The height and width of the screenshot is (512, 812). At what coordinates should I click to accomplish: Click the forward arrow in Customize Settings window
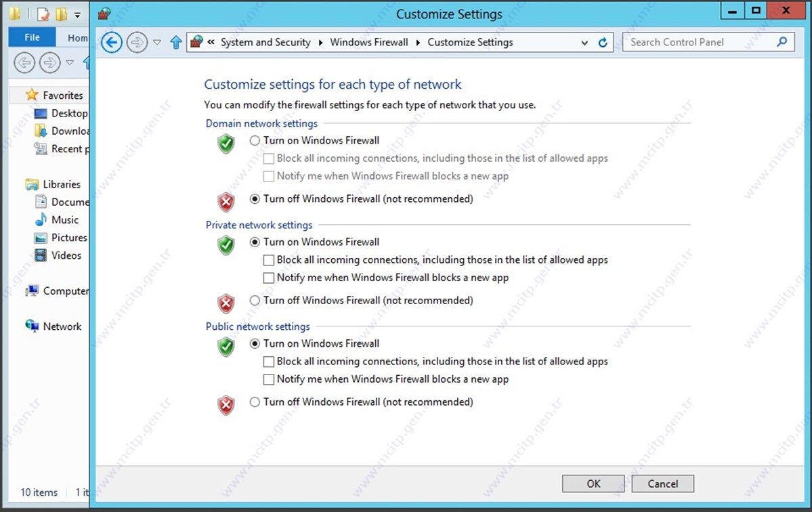[x=137, y=43]
